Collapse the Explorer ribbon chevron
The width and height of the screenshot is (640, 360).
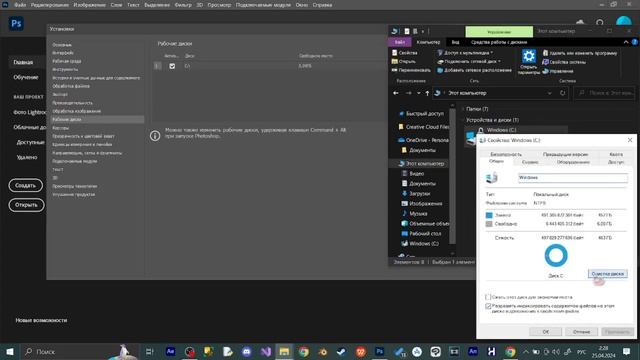coord(626,42)
